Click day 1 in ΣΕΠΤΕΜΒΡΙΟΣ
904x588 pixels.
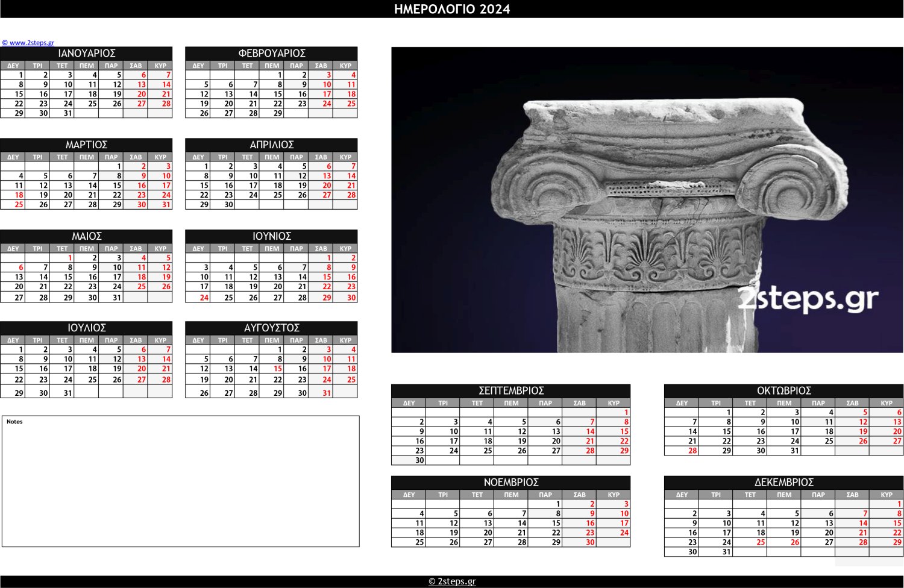click(x=613, y=413)
